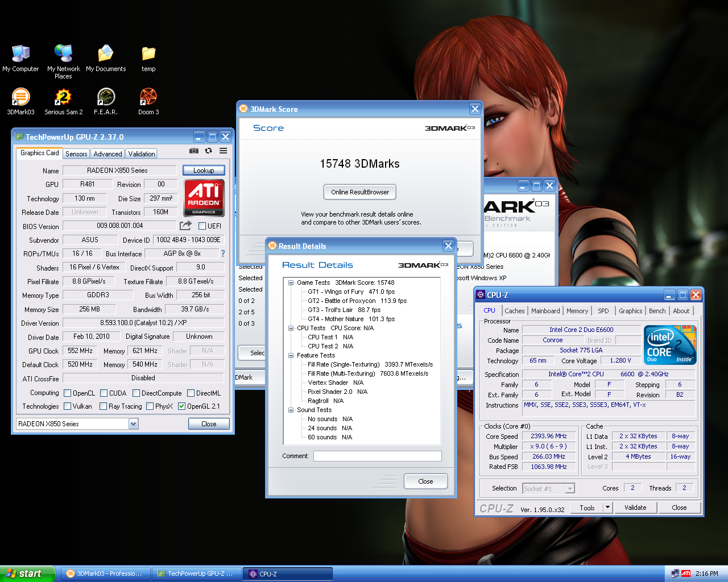The height and width of the screenshot is (582, 728).
Task: Click the BIOS export share icon
Action: point(185,226)
